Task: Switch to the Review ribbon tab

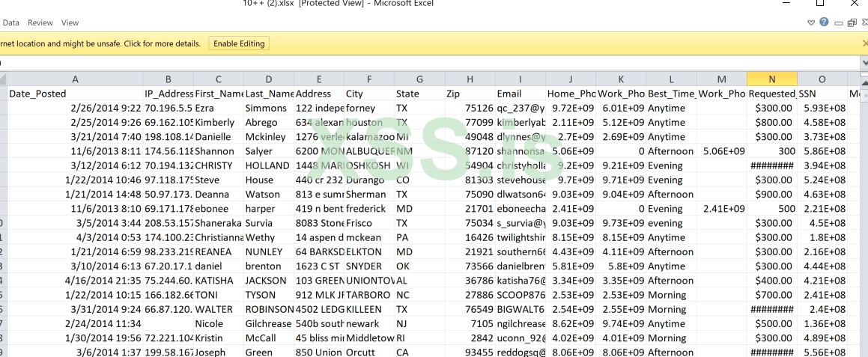Action: [40, 22]
